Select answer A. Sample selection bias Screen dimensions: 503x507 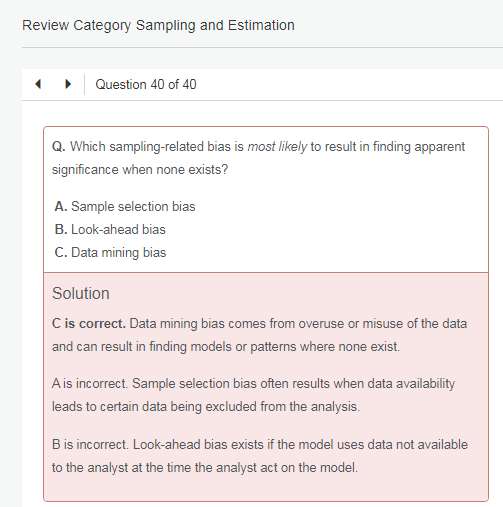click(x=125, y=207)
